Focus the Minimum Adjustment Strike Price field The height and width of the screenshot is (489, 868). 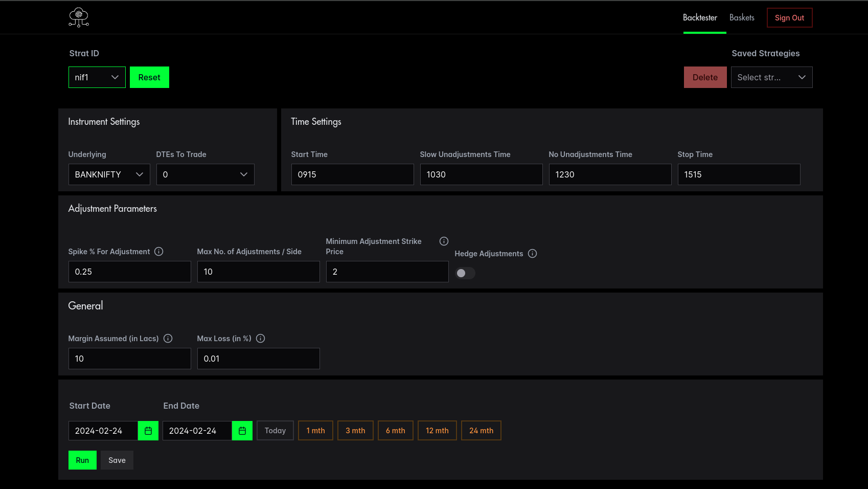click(x=387, y=272)
